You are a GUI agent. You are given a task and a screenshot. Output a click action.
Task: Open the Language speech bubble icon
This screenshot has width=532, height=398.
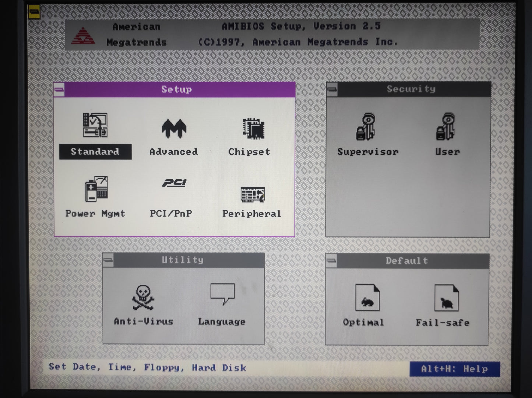click(222, 294)
